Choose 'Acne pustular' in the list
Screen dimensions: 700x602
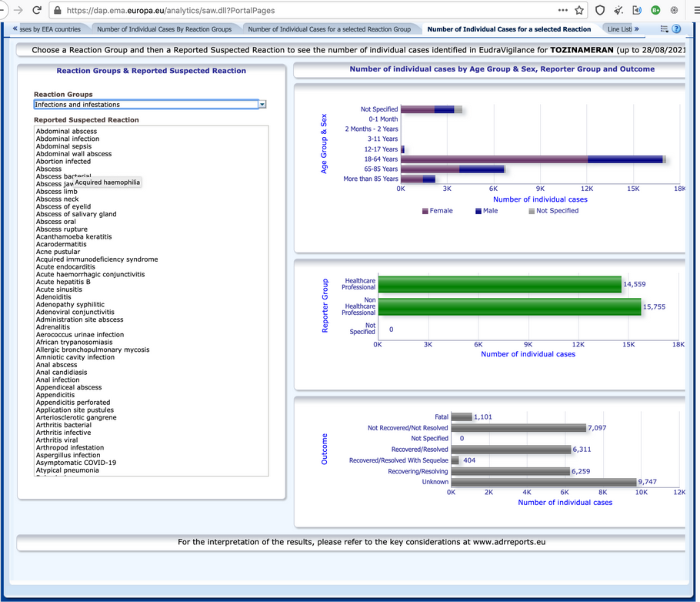pos(58,252)
